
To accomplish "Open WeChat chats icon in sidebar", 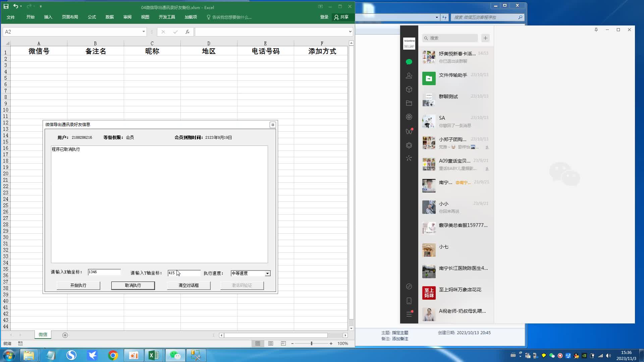I will 409,62.
